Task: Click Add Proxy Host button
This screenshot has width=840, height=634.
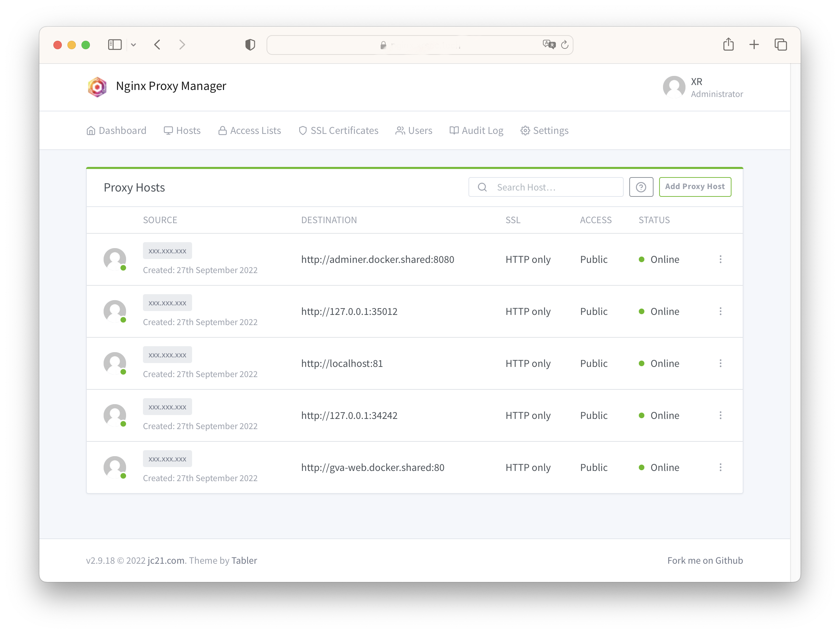Action: [x=695, y=187]
